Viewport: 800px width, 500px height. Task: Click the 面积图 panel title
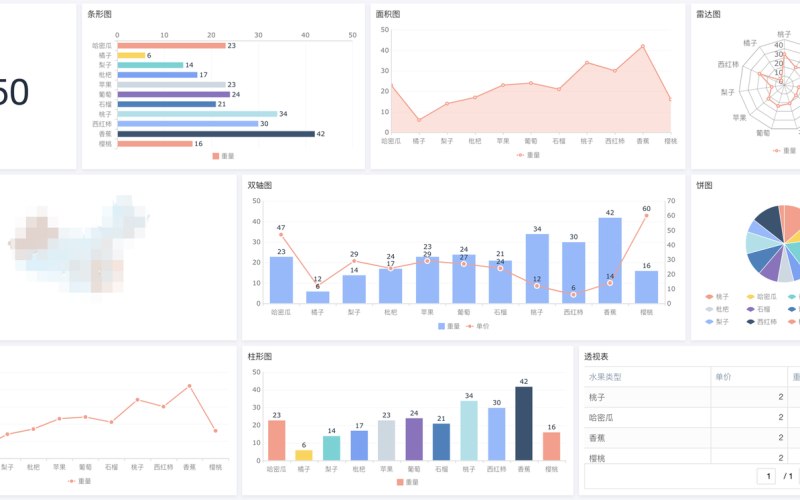coord(388,14)
